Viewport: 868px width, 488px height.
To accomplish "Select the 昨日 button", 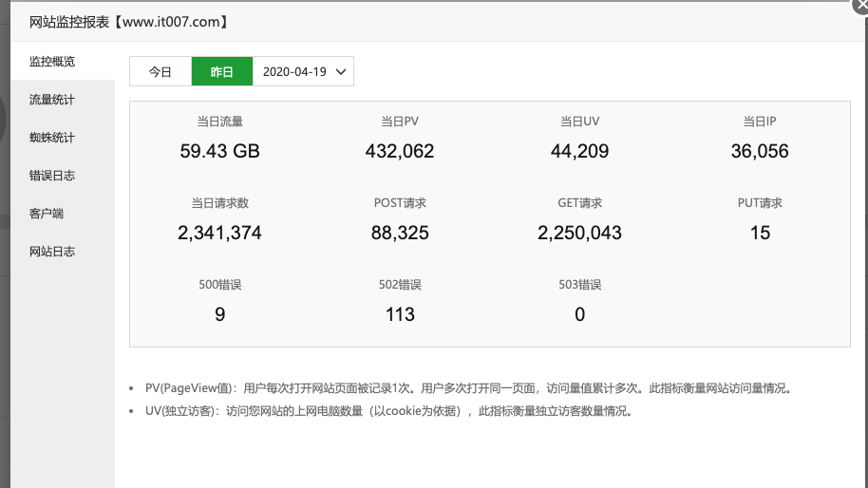I will coord(222,71).
